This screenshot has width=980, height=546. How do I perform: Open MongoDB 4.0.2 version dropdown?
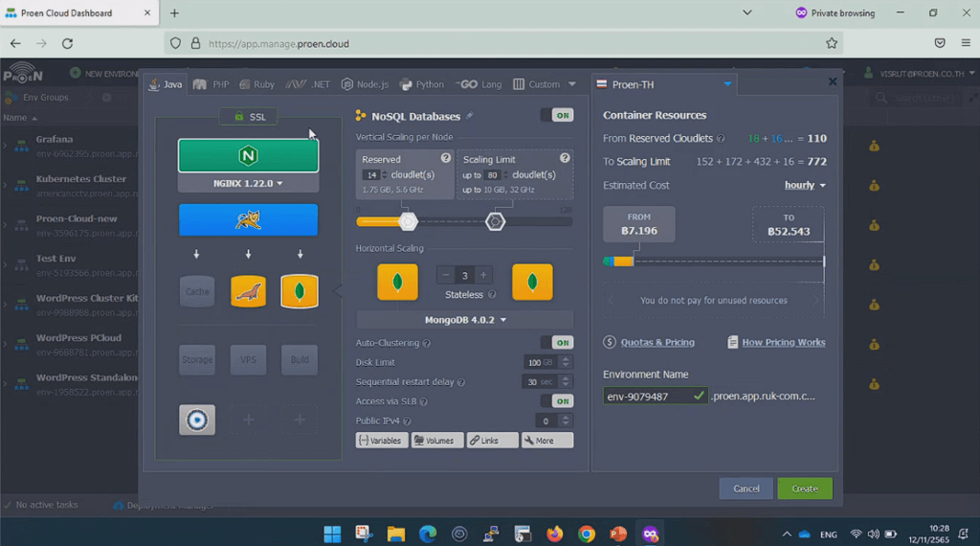465,320
